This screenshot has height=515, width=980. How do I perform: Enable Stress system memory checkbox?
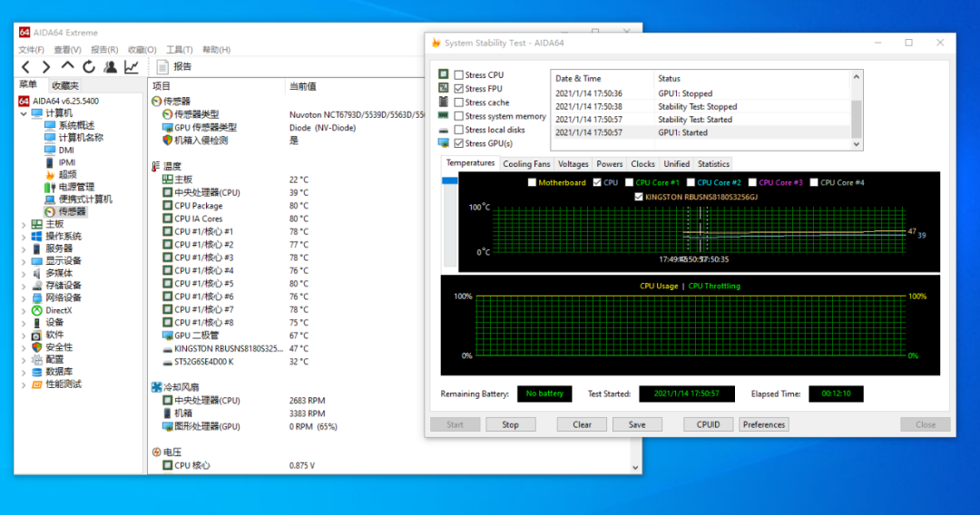(x=459, y=116)
